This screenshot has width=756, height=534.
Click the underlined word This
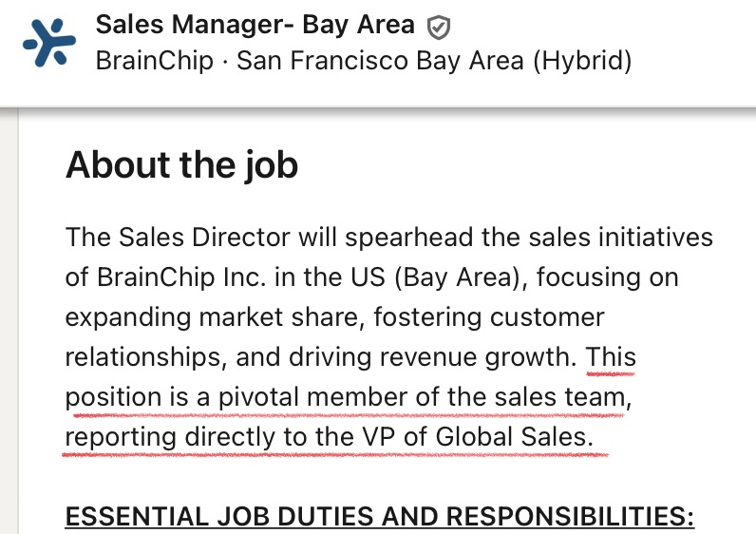coord(611,357)
